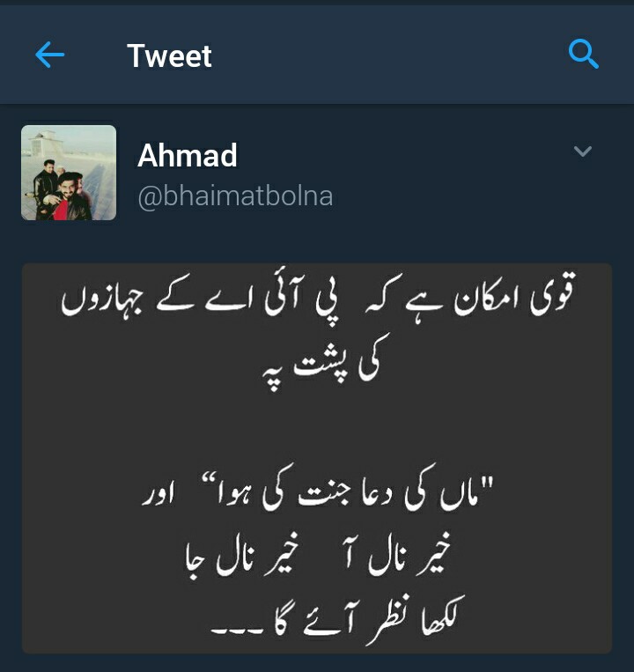Select the last Urdu line ending with dashes
Image resolution: width=634 pixels, height=672 pixels.
pos(337,620)
